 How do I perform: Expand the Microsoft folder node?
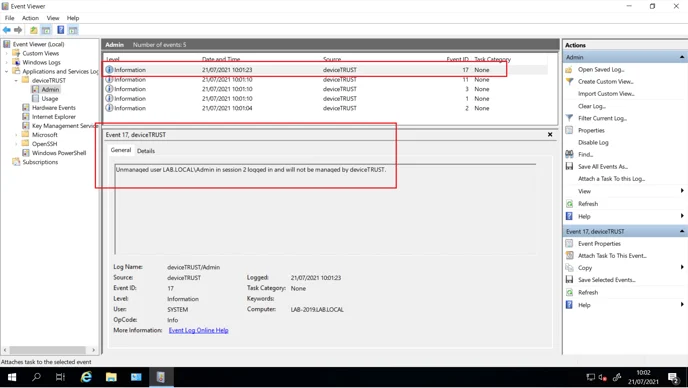click(x=16, y=135)
